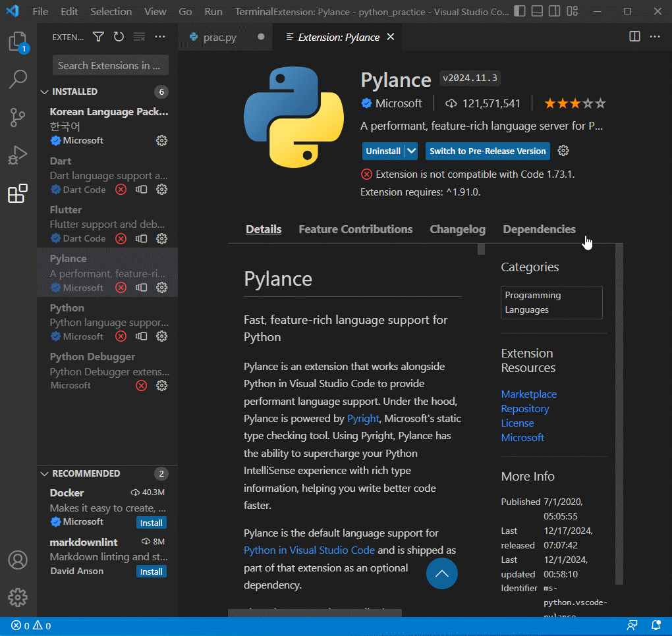This screenshot has width=672, height=636.
Task: Open errors and warnings count in status bar
Action: tap(31, 625)
